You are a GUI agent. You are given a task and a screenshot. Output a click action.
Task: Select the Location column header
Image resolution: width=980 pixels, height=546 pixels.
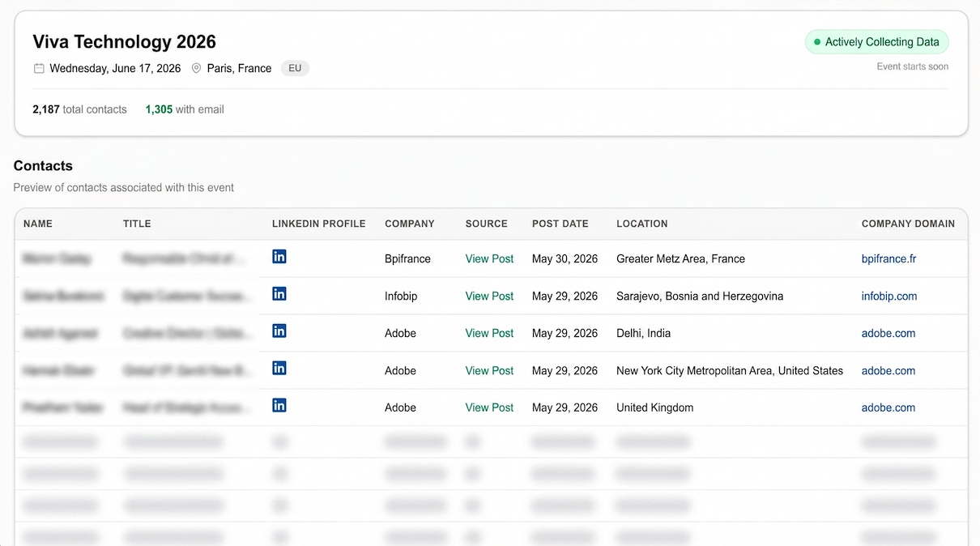click(x=642, y=224)
